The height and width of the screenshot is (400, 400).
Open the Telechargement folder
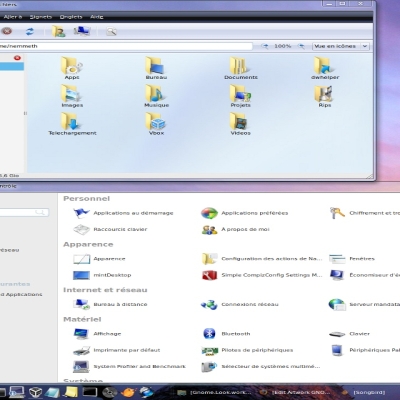point(72,124)
